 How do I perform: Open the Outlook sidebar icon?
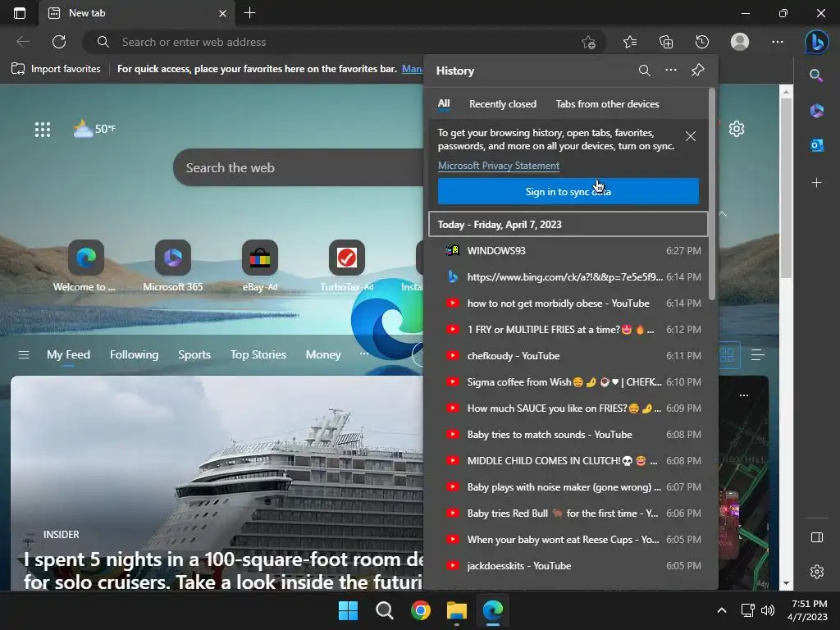816,145
